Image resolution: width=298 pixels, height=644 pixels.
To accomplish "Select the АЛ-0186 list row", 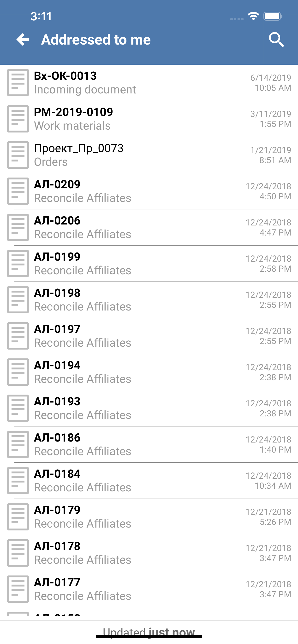I will 149,444.
